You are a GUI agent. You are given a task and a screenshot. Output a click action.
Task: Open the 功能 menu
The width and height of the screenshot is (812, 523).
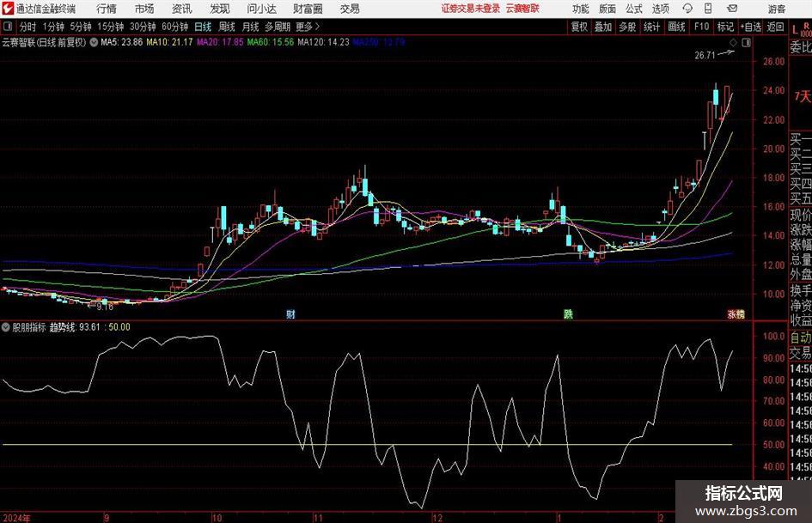pyautogui.click(x=581, y=9)
